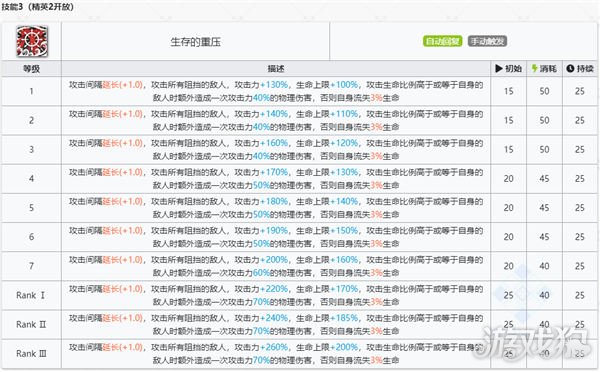Click the level 2 description with 攻击力+140%
This screenshot has height=372, width=600.
click(276, 121)
